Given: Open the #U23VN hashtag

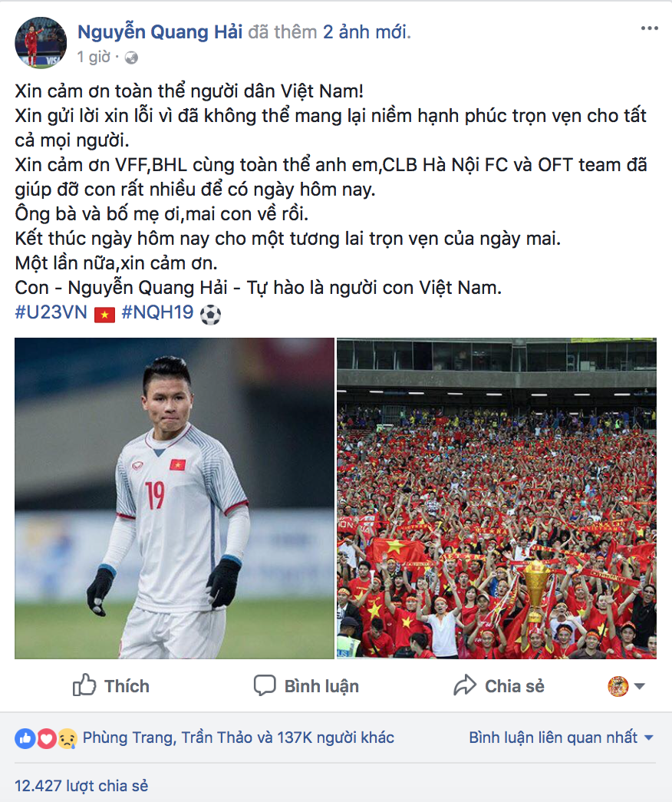Looking at the screenshot, I should click(51, 312).
